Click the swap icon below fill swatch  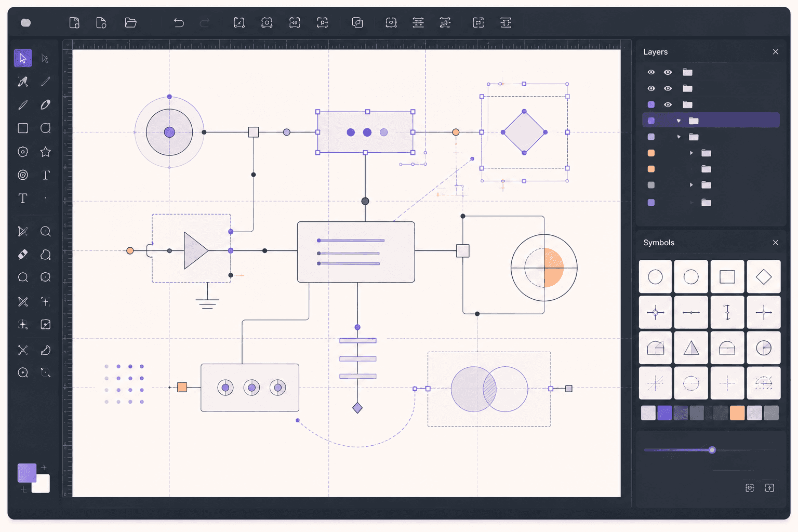(23, 489)
